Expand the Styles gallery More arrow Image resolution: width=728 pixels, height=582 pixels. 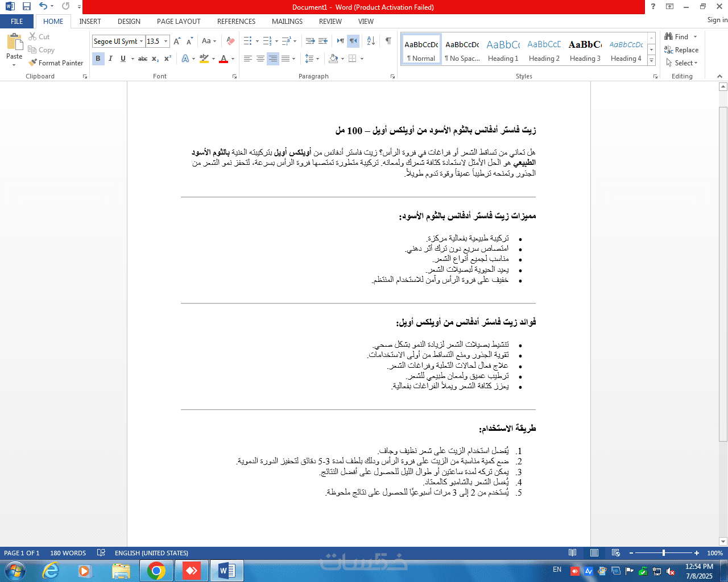click(x=651, y=61)
